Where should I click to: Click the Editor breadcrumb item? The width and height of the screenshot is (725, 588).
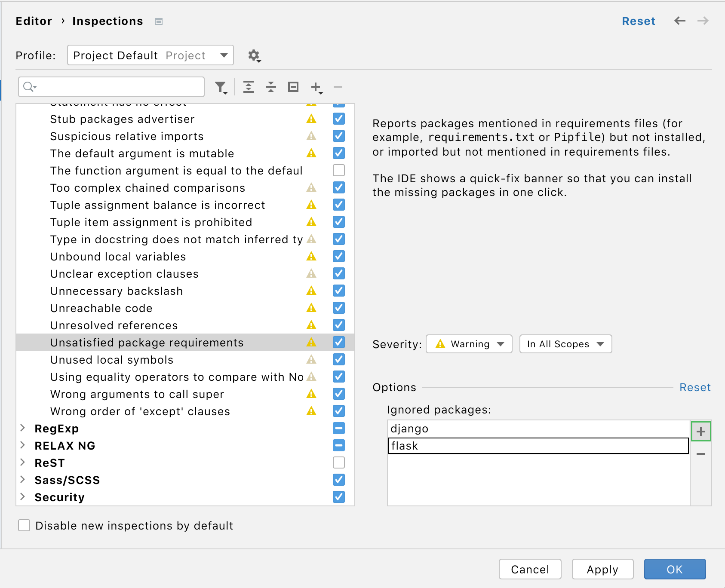[34, 21]
